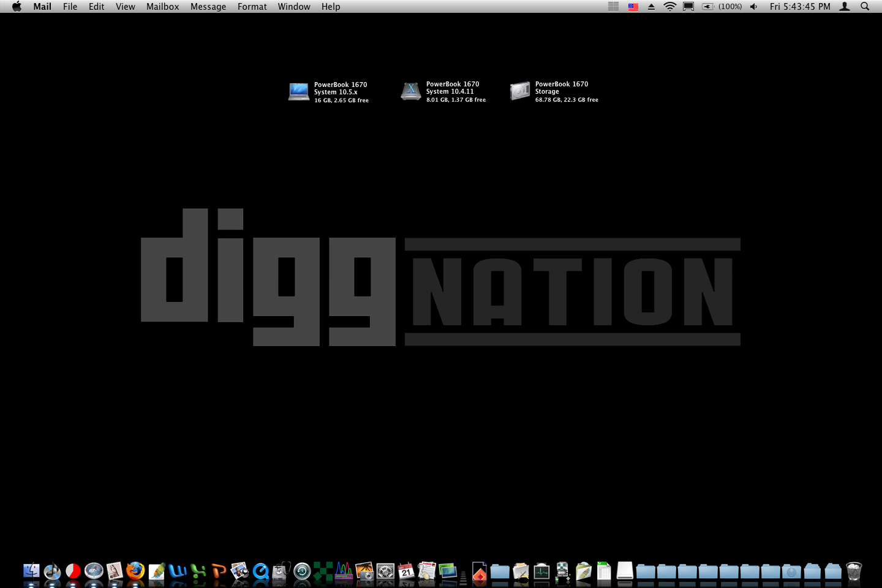The image size is (882, 588).
Task: Select the '68.78 GB, 22.3 GB free' label
Action: (x=567, y=100)
